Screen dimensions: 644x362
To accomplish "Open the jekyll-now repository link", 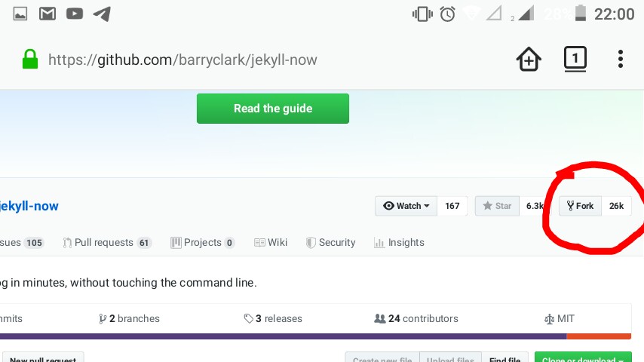I will pos(29,206).
